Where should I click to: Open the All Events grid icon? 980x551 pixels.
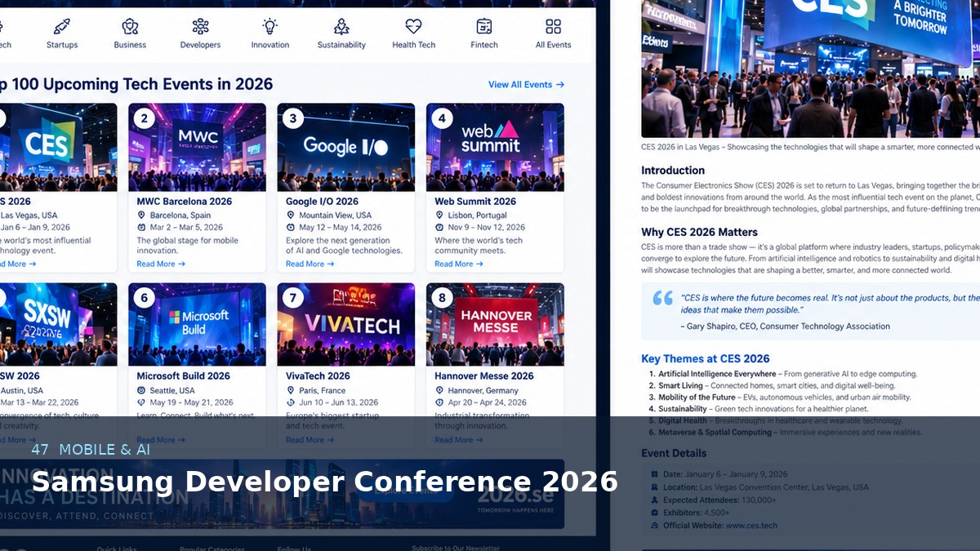(554, 27)
